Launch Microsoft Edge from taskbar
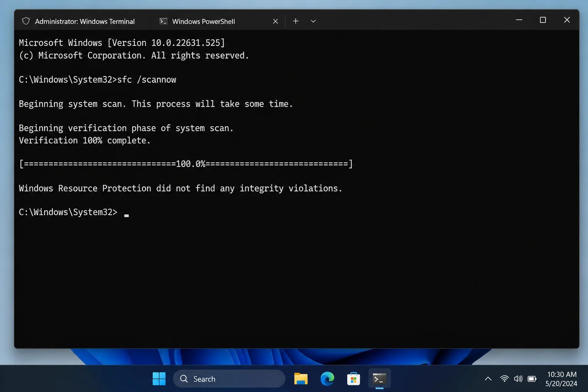This screenshot has width=588, height=392. click(327, 379)
